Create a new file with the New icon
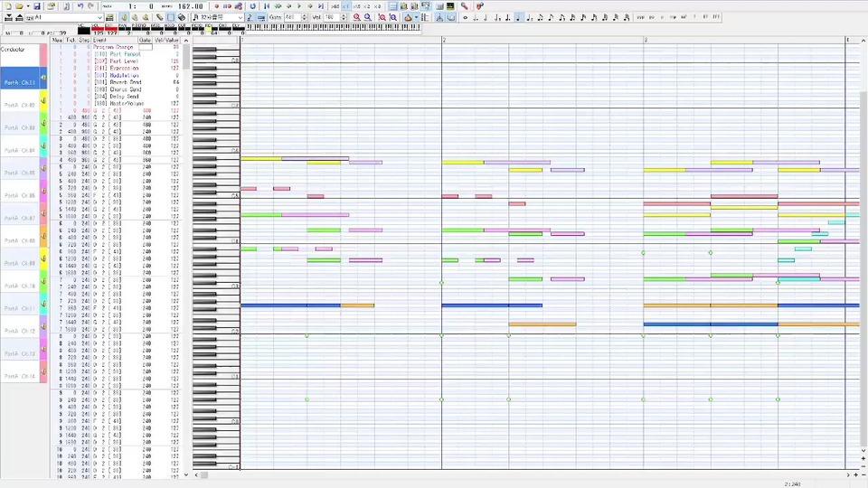This screenshot has height=488, width=868. [8, 6]
